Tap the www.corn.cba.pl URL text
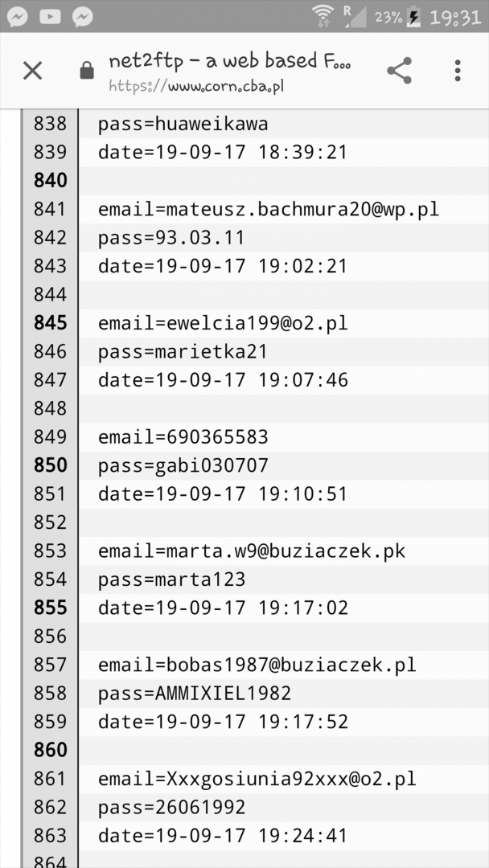Image resolution: width=489 pixels, height=868 pixels. click(x=196, y=84)
